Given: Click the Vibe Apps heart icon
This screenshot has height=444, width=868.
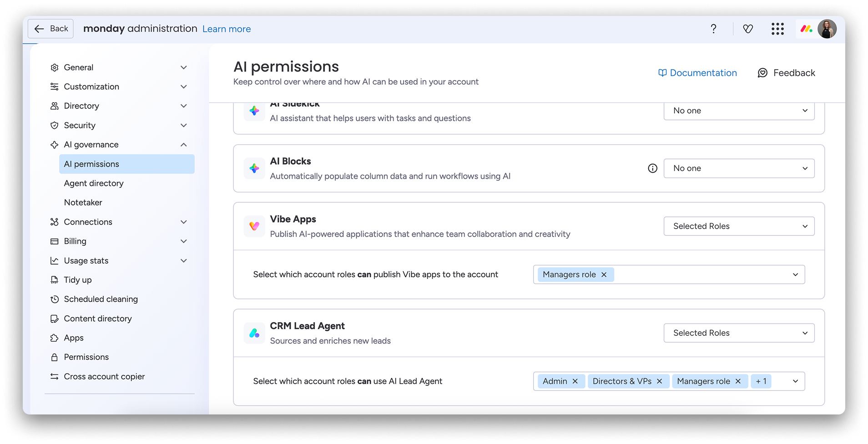Looking at the screenshot, I should (254, 226).
